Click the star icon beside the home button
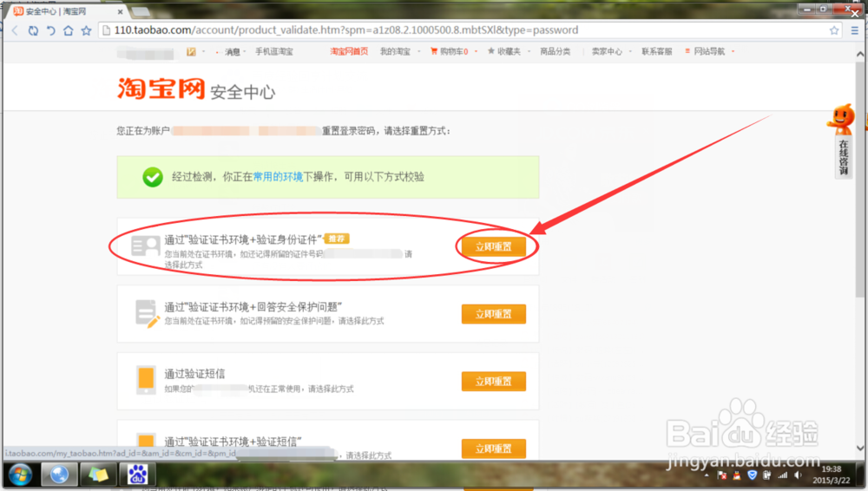This screenshot has height=491, width=868. pyautogui.click(x=86, y=30)
